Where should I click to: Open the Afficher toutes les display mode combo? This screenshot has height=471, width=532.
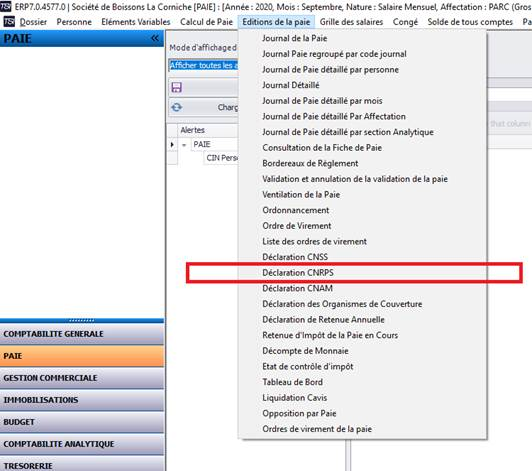click(204, 65)
